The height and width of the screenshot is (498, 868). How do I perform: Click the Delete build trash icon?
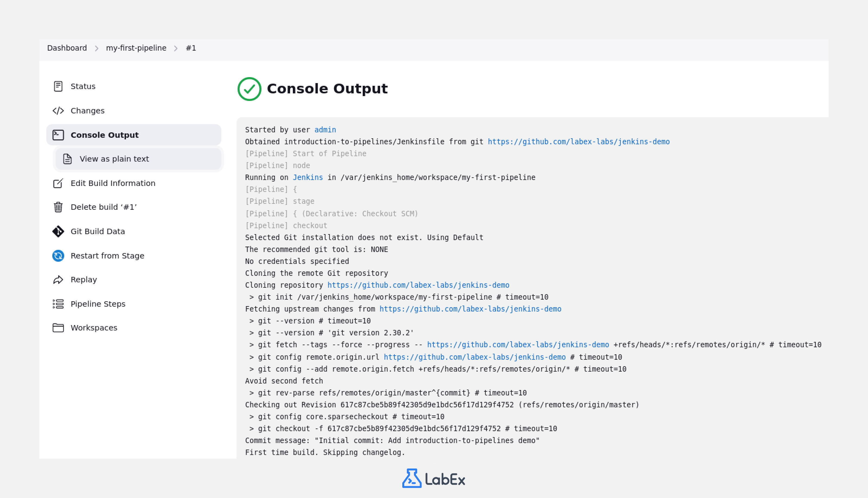click(x=58, y=207)
